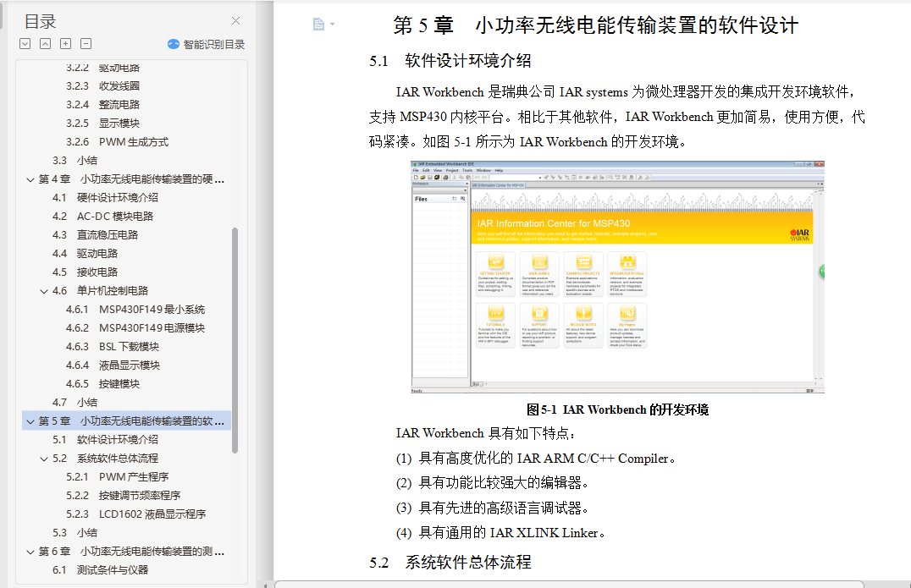
Task: Go to 4.6.1 MSP430F149 最小系统
Action: pos(135,310)
